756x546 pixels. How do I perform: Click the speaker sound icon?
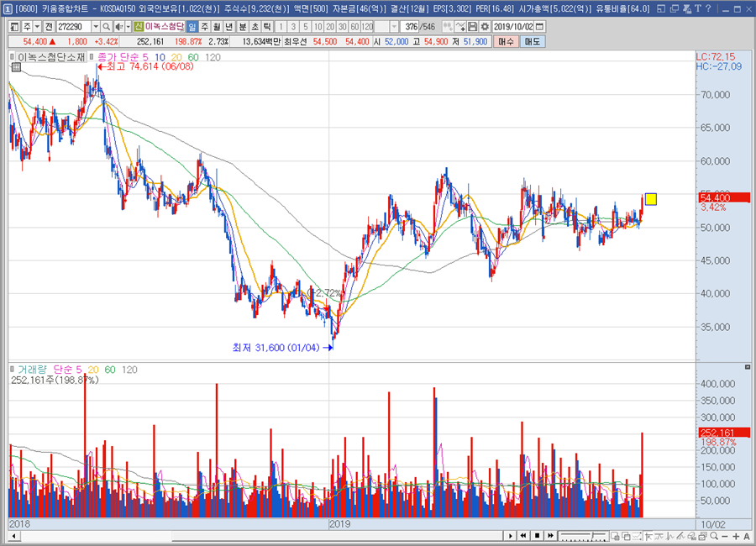coord(118,27)
